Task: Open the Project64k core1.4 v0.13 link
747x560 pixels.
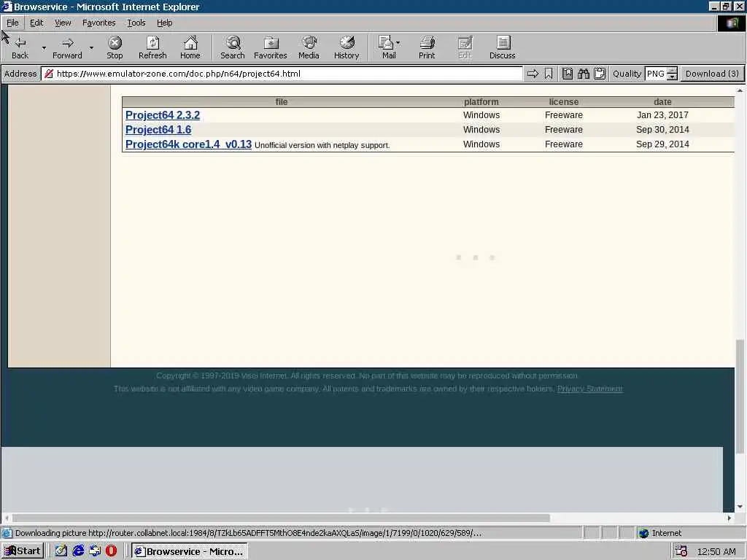Action: [x=188, y=144]
